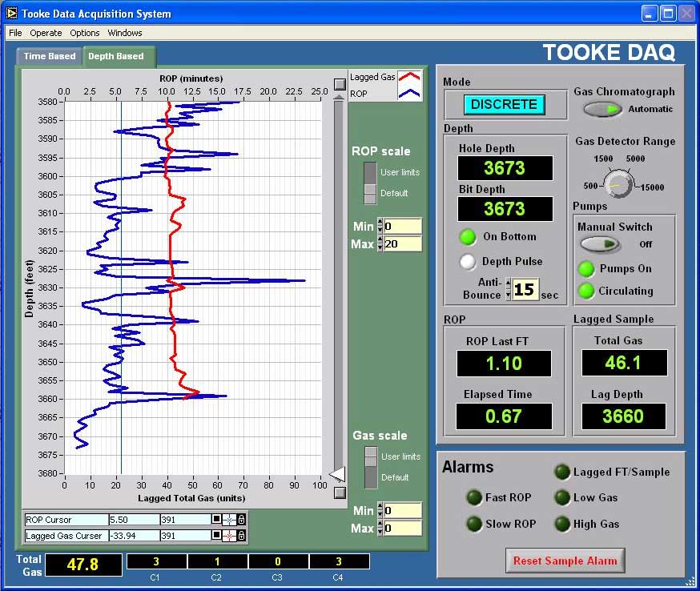Image resolution: width=700 pixels, height=591 pixels.
Task: Open the Windows menu
Action: (x=125, y=33)
